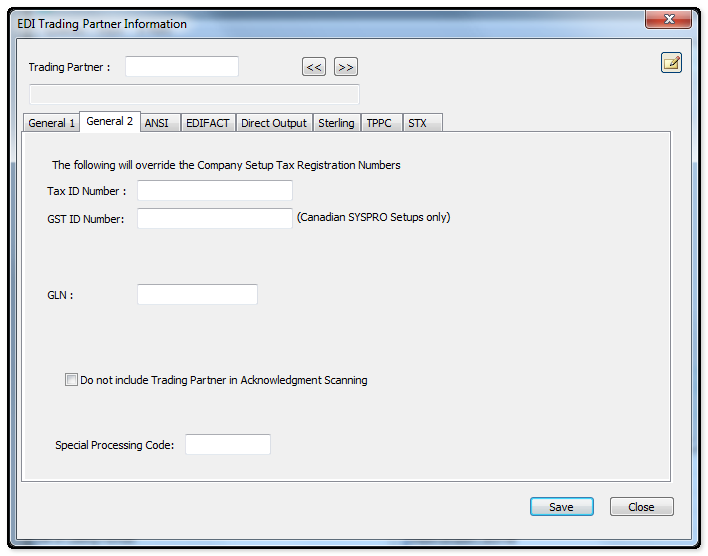Enable Do not include Trading Partner checkbox
708x556 pixels.
coord(71,380)
